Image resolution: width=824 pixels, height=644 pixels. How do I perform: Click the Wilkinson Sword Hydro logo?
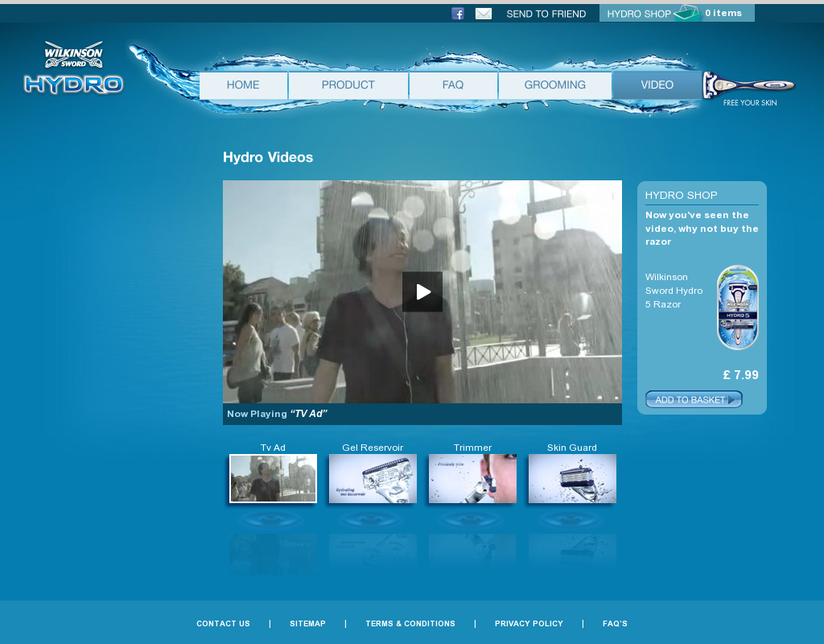pyautogui.click(x=73, y=68)
